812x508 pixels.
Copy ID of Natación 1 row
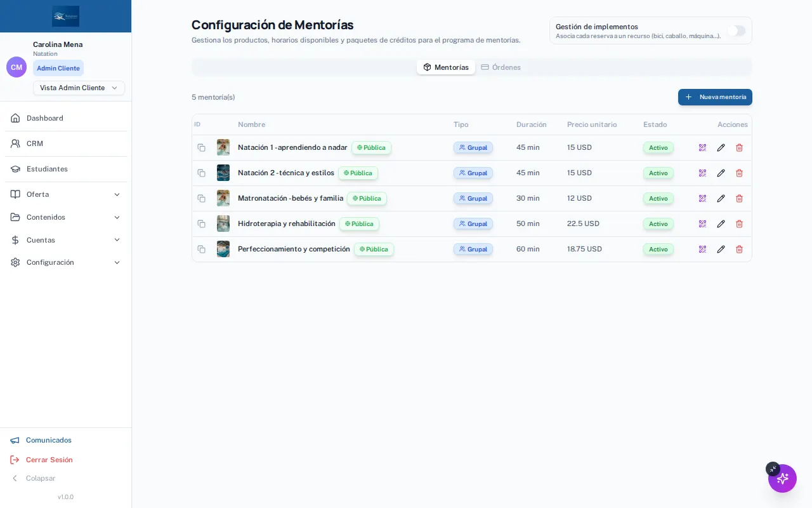tap(201, 147)
